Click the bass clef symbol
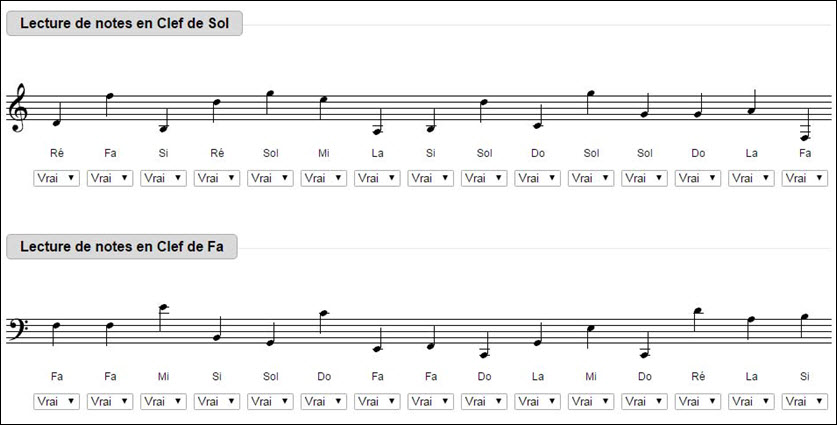Image resolution: width=837 pixels, height=425 pixels. click(18, 329)
